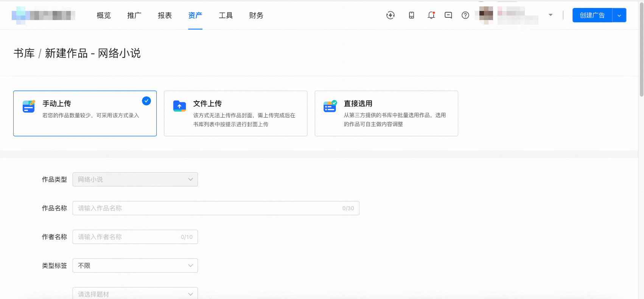Click the 书库 breadcrumb link

coord(24,53)
